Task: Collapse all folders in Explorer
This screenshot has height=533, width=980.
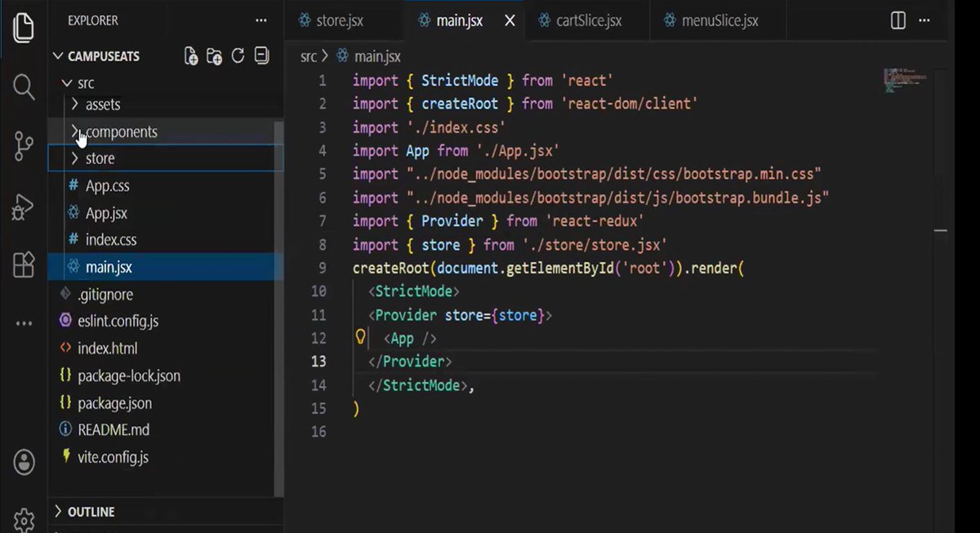Action: click(261, 56)
